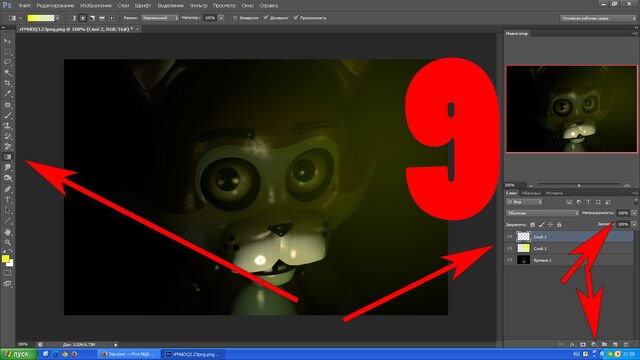Image resolution: width=640 pixels, height=360 pixels.
Task: Open the Редактирование menu
Action: [56, 6]
